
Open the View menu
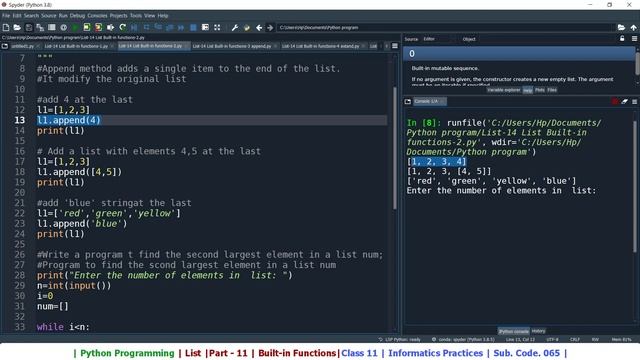pyautogui.click(x=149, y=16)
